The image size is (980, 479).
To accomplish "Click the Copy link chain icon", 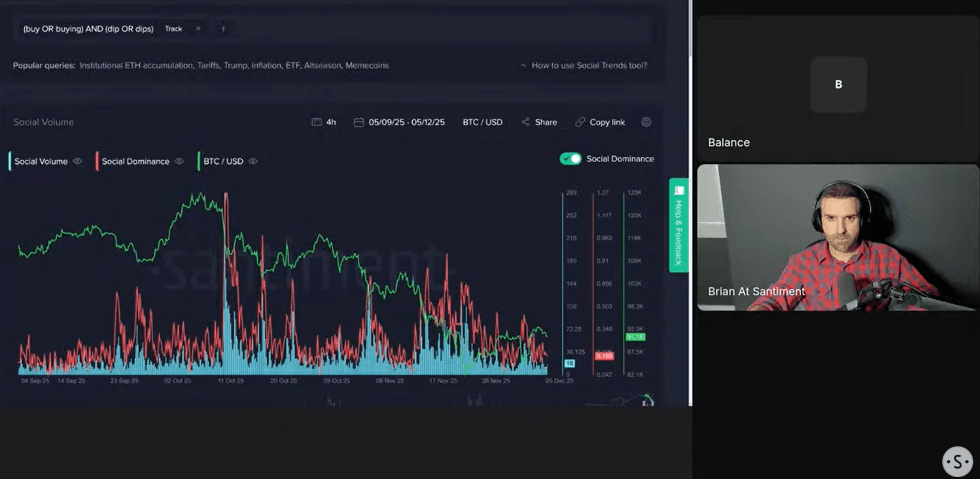I will tap(579, 122).
